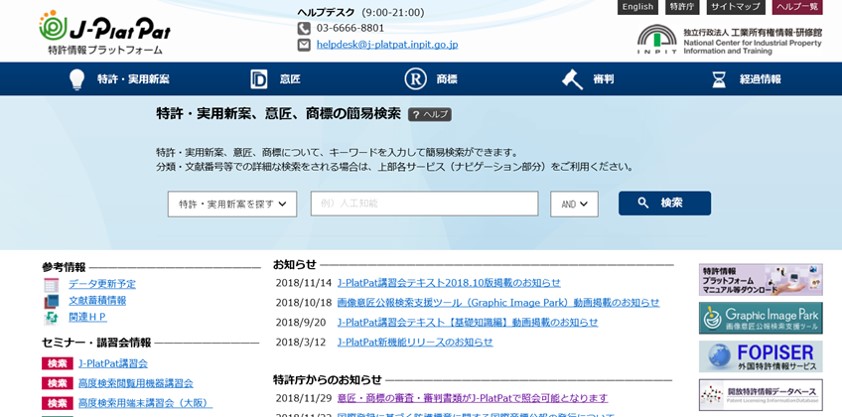Open the 意匠 menu
The height and width of the screenshot is (417, 842).
tap(290, 79)
